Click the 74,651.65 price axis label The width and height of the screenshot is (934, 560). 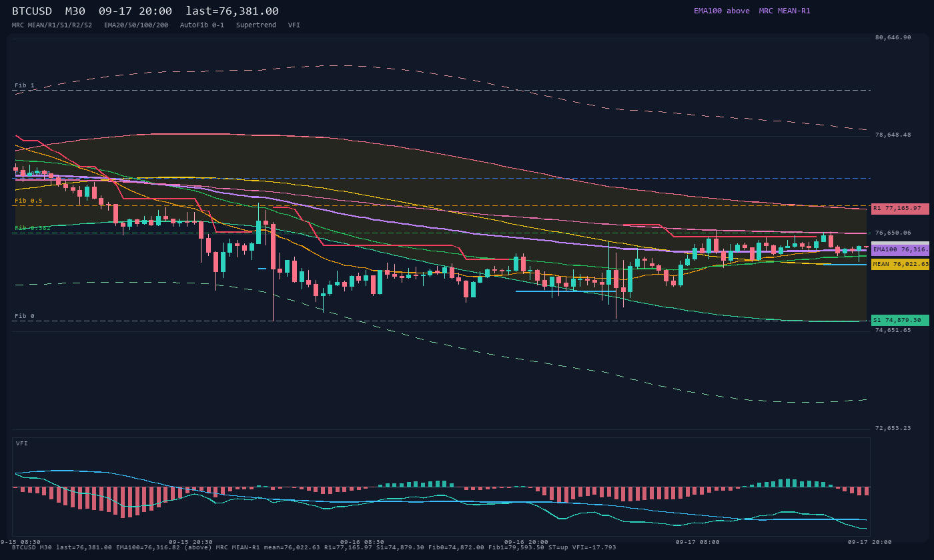(x=893, y=330)
